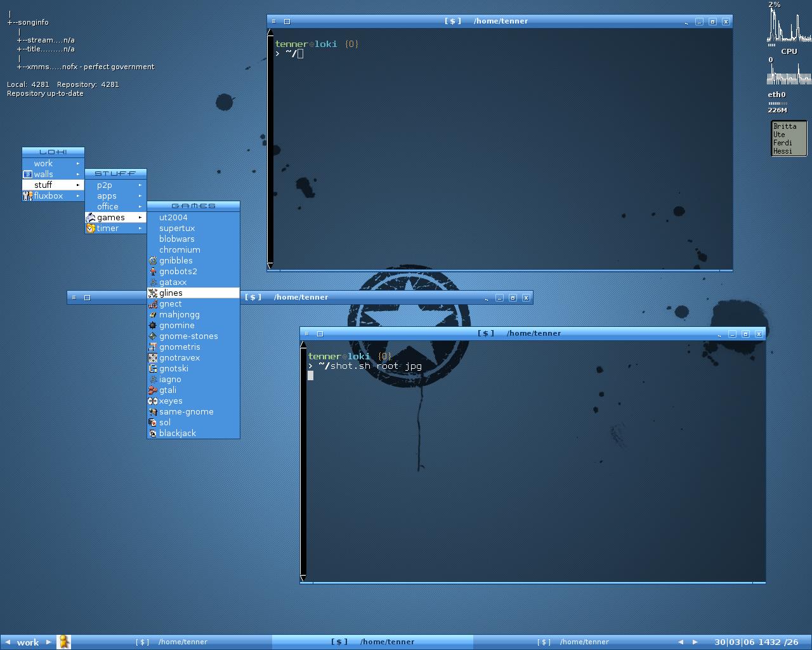The image size is (812, 650).
Task: Click the 'nofx - perfect government' song line
Action: click(108, 67)
